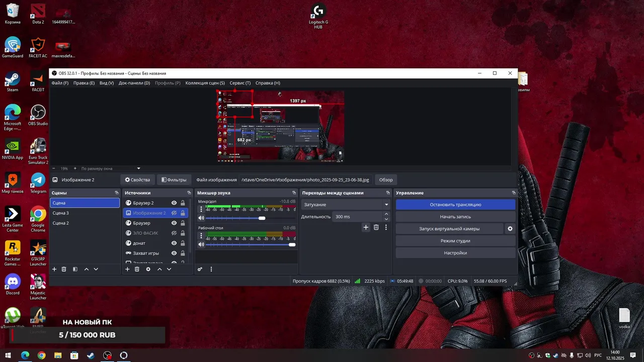The width and height of the screenshot is (644, 362).
Task: Open transition properties three-dot menu
Action: 386,227
